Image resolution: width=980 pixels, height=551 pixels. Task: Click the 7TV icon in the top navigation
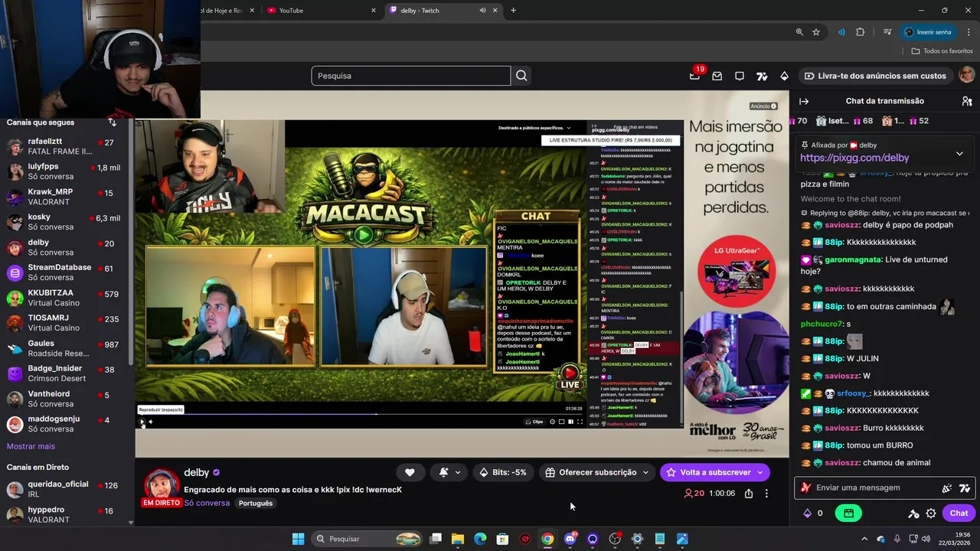[x=762, y=76]
